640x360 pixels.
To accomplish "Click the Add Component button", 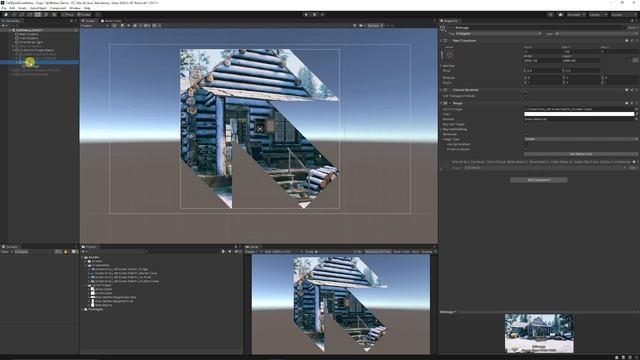I will [539, 180].
